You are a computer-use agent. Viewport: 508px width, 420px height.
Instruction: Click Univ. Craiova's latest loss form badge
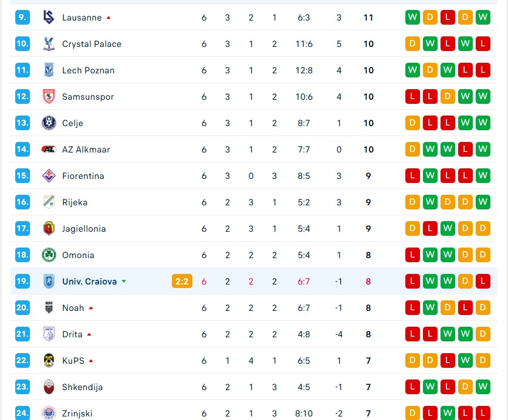coord(483,282)
